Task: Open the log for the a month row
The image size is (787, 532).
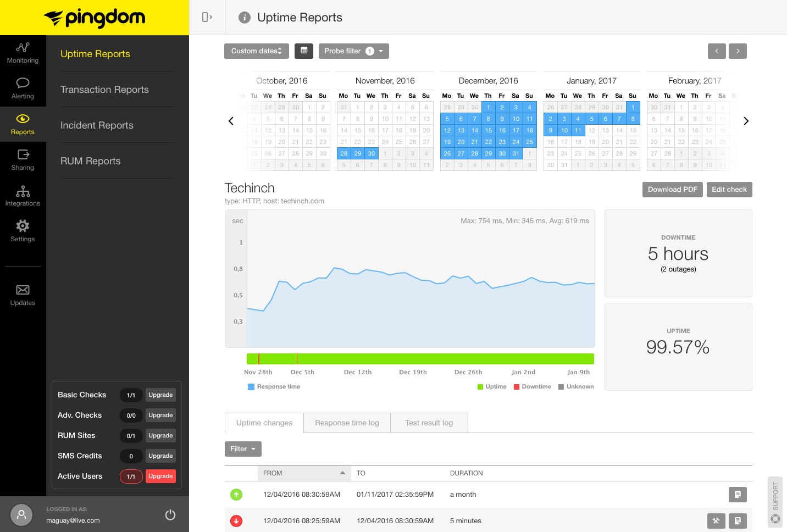Action: (738, 495)
